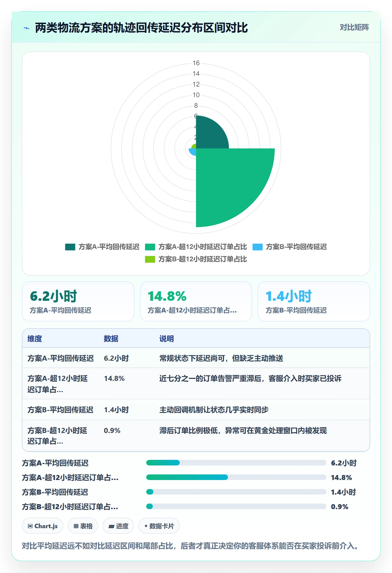
Task: Select the 进度 chip
Action: 118,526
